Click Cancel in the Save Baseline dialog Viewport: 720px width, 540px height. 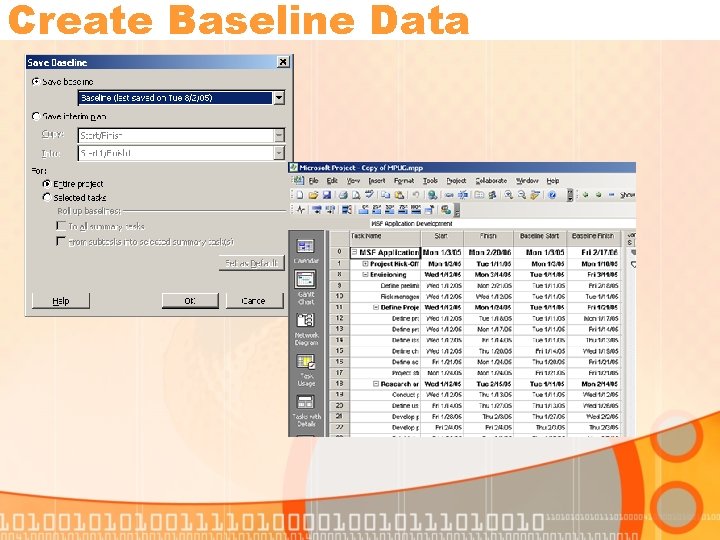click(x=254, y=301)
